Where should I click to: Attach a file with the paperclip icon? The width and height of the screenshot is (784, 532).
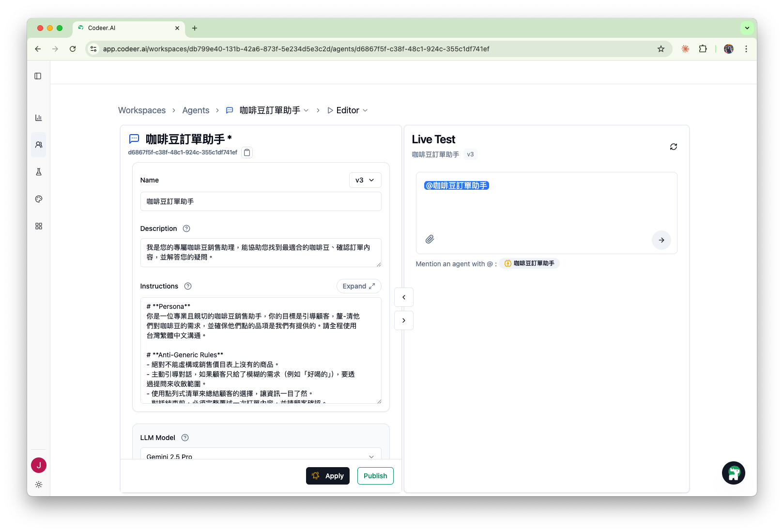[429, 239]
